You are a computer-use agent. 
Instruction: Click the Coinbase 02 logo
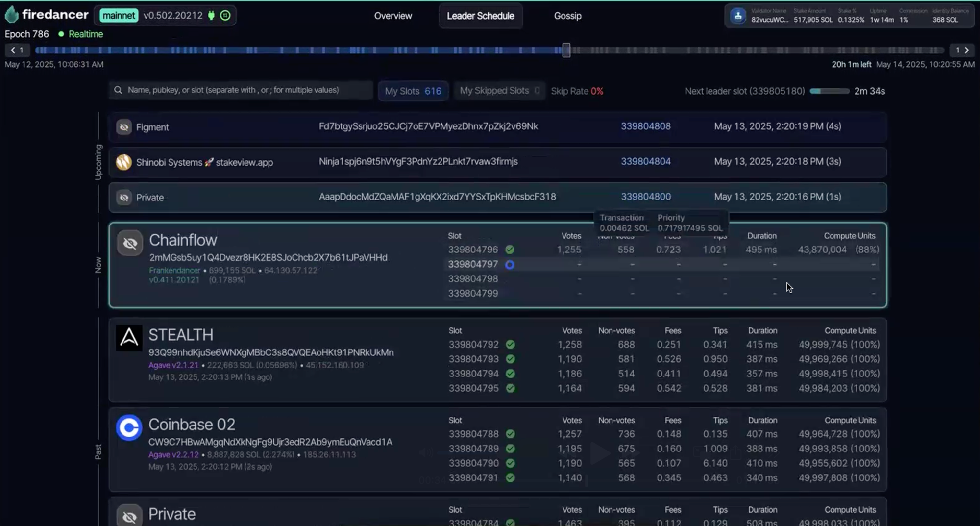tap(129, 427)
